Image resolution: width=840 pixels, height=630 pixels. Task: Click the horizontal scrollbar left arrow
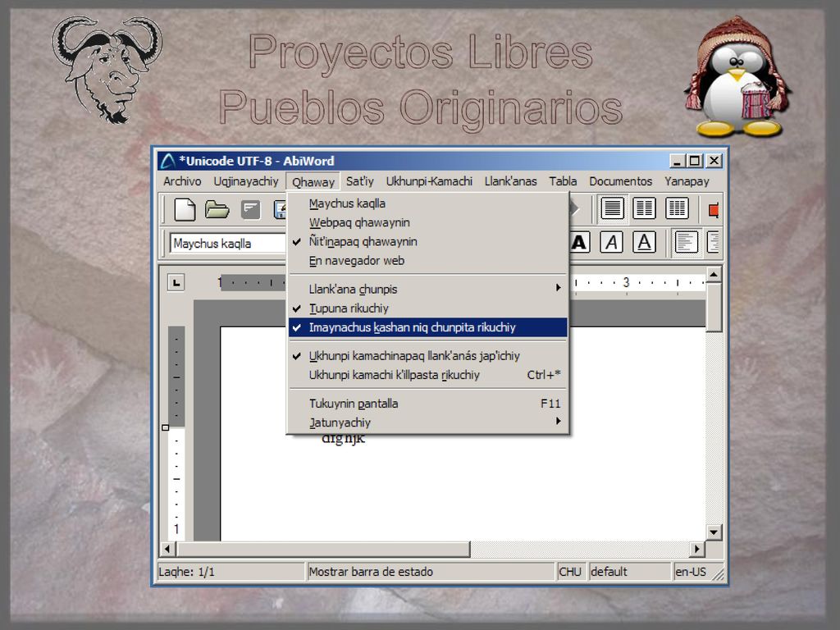click(167, 549)
